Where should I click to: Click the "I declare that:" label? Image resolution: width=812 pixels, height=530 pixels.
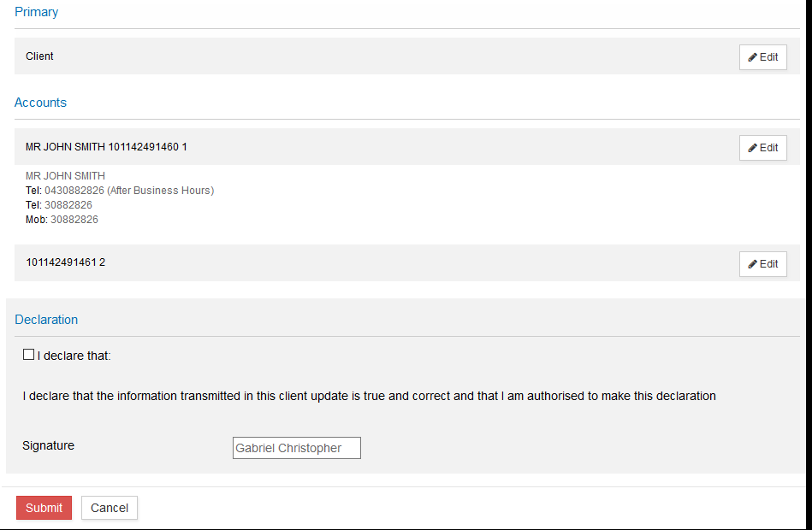tap(74, 356)
